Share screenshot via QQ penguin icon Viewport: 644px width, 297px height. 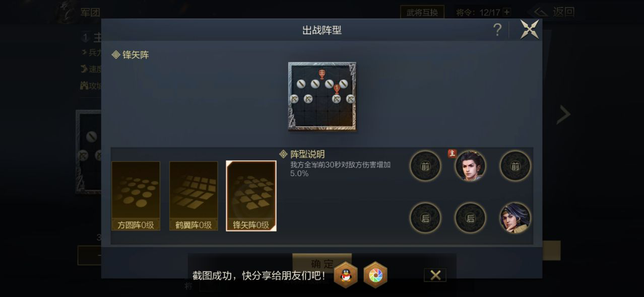coord(346,275)
